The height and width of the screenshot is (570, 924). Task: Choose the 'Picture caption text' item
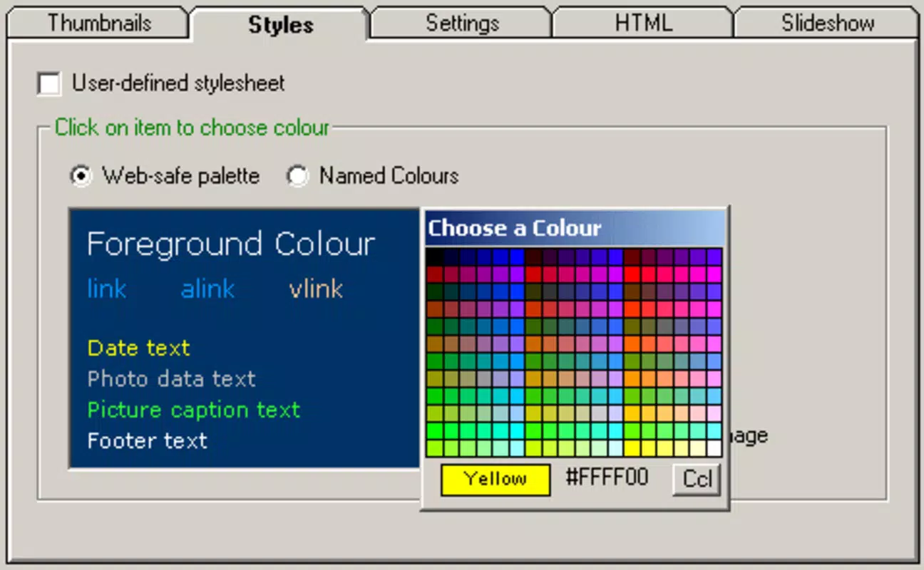[194, 410]
